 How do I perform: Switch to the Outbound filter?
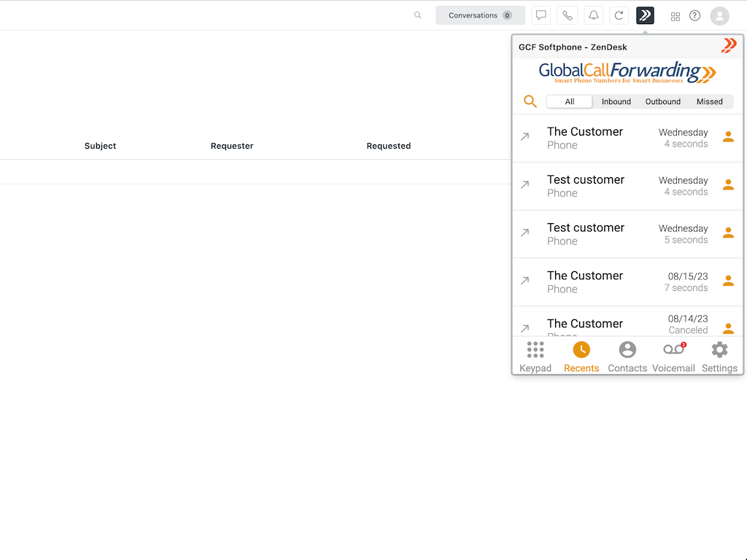click(x=663, y=101)
